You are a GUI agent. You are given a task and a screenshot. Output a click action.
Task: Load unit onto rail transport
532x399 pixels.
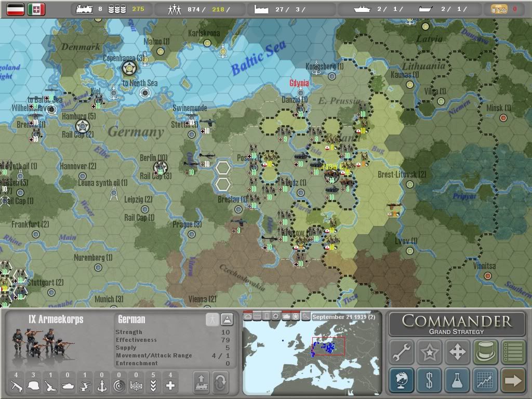click(x=201, y=382)
